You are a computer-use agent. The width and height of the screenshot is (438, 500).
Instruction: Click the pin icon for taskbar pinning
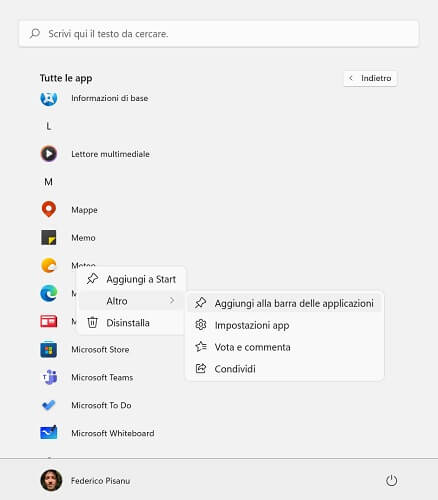point(201,303)
